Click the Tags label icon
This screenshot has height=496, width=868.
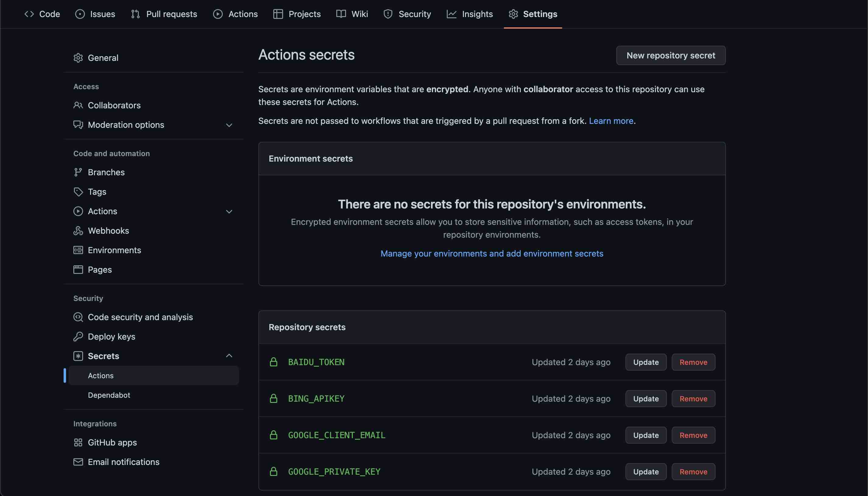(x=78, y=192)
